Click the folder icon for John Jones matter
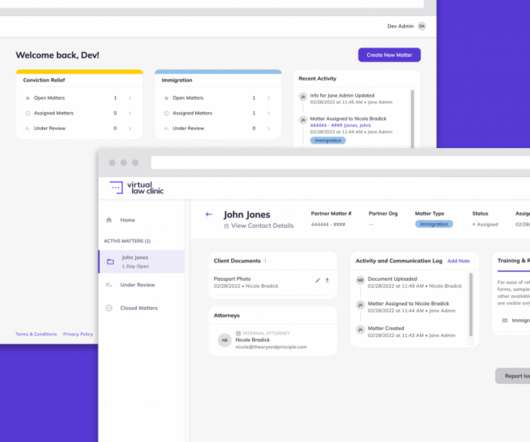The image size is (530, 442). 111,262
